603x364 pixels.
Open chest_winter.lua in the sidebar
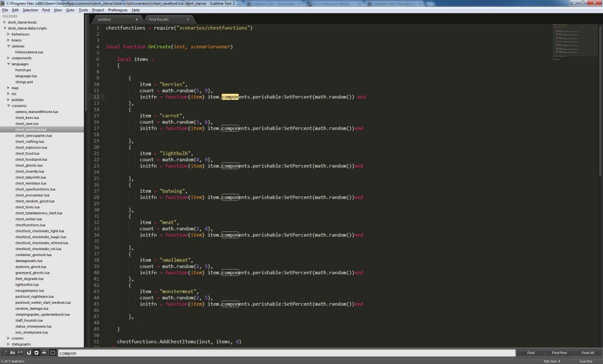(29, 219)
